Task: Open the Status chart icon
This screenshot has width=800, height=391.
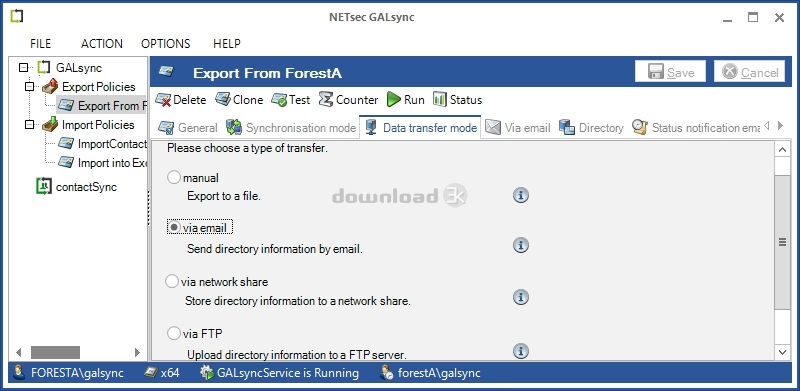Action: coord(440,99)
